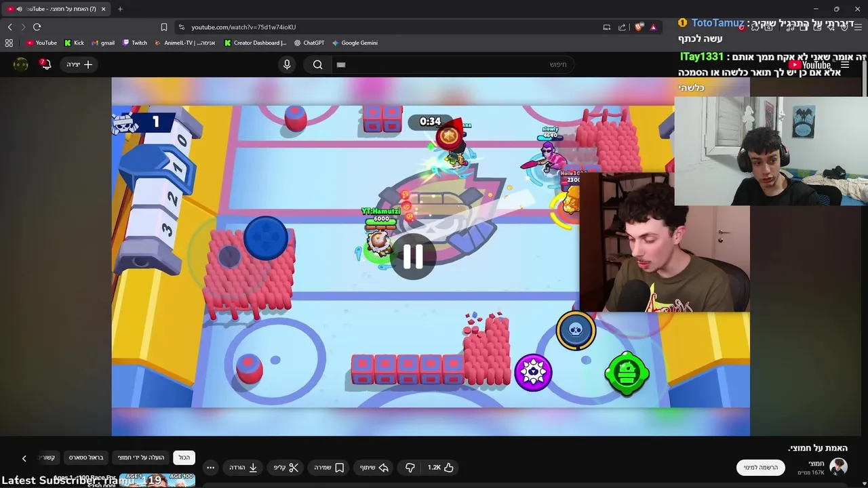Image resolution: width=868 pixels, height=488 pixels.
Task: Bookmark this page via the bookmark icon
Action: point(164,27)
